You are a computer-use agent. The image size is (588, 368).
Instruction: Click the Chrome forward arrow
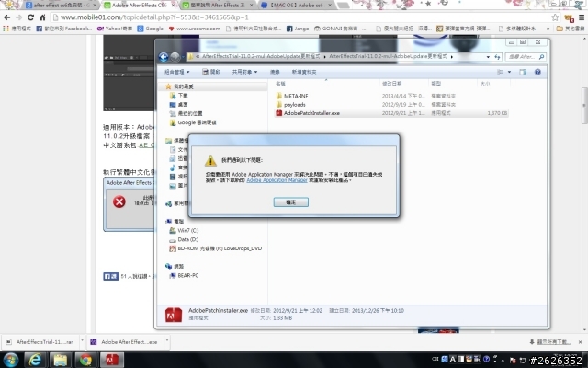[x=18, y=17]
